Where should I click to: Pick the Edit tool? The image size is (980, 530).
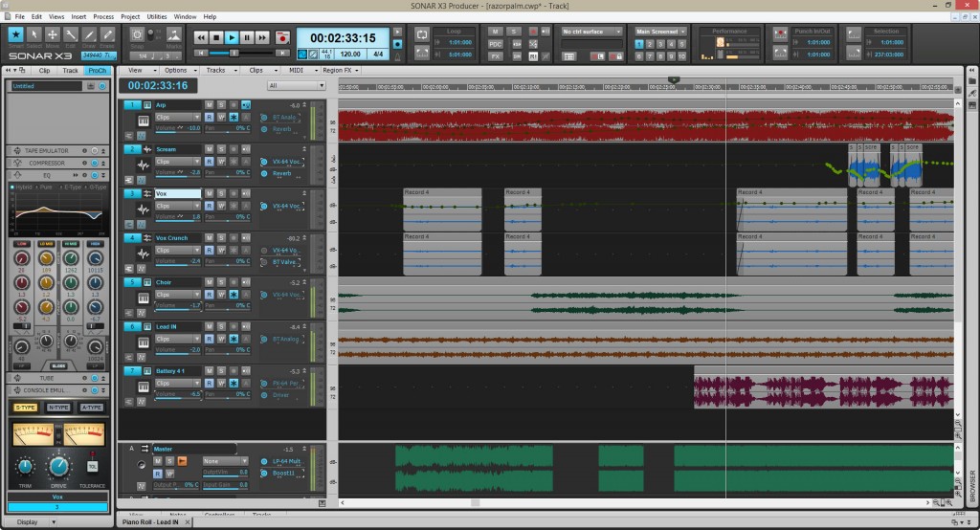(x=71, y=35)
